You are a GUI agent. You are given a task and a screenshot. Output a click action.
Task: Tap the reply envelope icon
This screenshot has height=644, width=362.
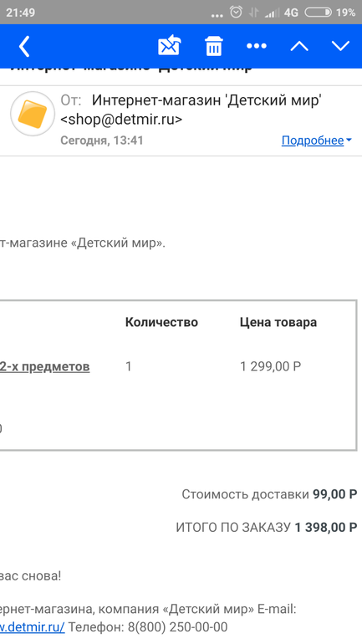pyautogui.click(x=170, y=46)
